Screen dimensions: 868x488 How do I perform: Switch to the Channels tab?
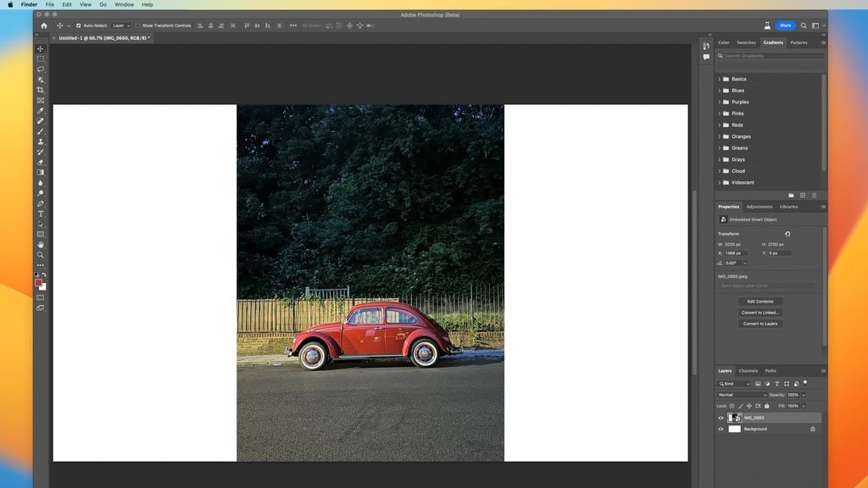pos(748,370)
